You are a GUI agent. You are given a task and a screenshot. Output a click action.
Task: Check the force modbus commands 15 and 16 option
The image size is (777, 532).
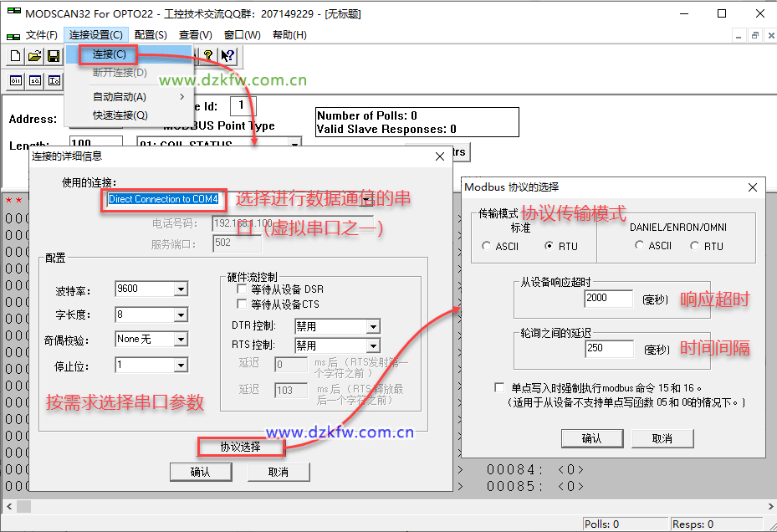(x=499, y=388)
